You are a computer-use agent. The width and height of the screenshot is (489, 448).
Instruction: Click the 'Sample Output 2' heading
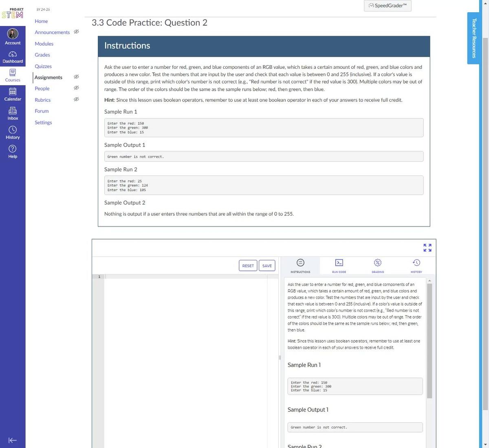point(125,202)
